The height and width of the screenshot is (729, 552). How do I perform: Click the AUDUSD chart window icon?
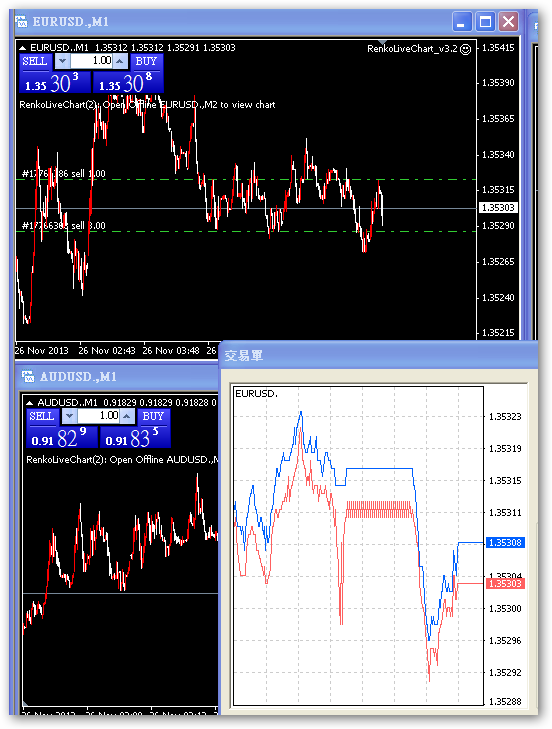[x=28, y=377]
